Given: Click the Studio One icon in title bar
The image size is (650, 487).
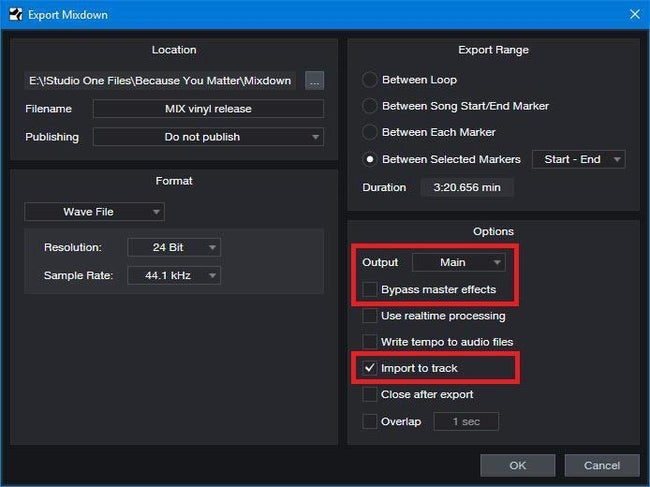Looking at the screenshot, I should coord(15,14).
